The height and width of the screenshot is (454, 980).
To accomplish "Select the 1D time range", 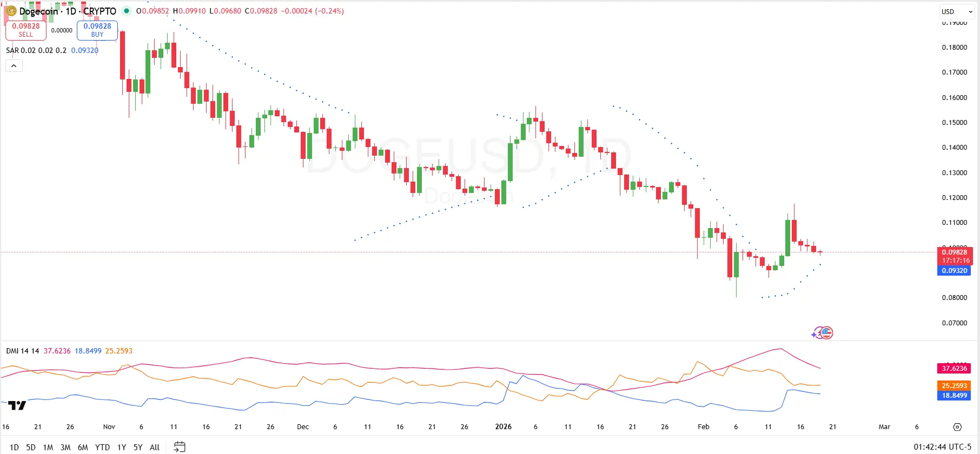I will coord(15,447).
